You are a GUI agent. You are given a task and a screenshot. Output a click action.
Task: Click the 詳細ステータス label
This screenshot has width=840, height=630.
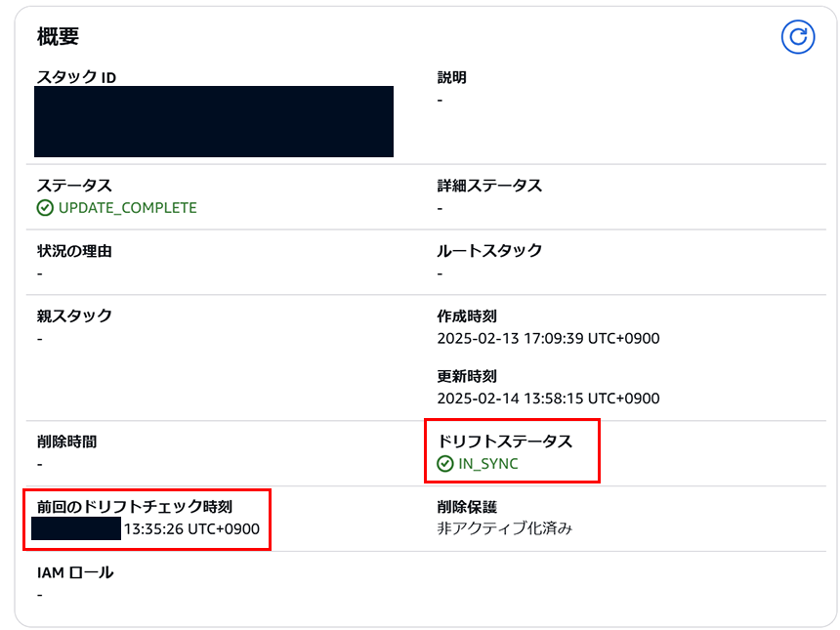pos(489,186)
